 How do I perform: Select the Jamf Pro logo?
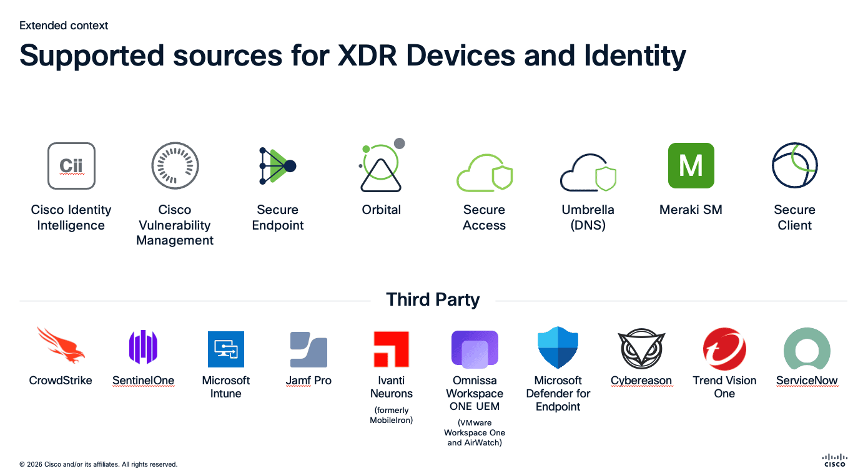308,349
